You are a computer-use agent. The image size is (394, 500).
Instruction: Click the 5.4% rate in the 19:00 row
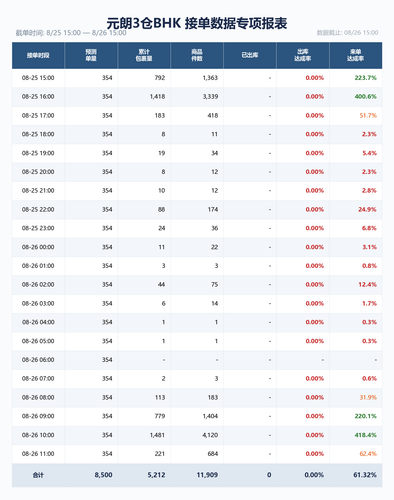click(x=369, y=153)
